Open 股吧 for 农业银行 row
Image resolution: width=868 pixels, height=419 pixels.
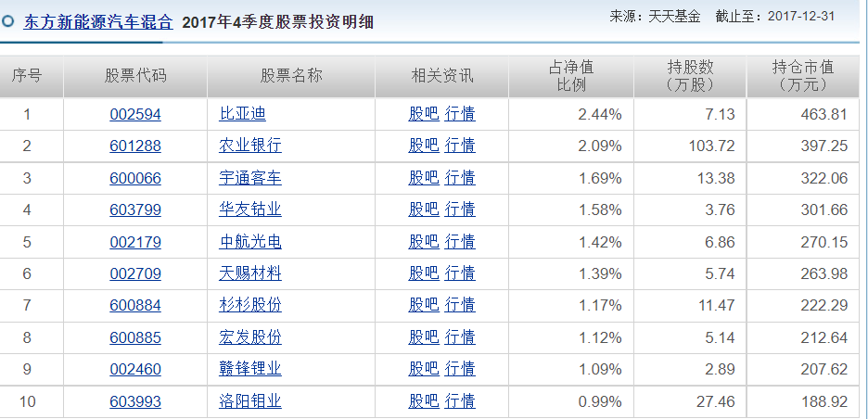[x=424, y=146]
